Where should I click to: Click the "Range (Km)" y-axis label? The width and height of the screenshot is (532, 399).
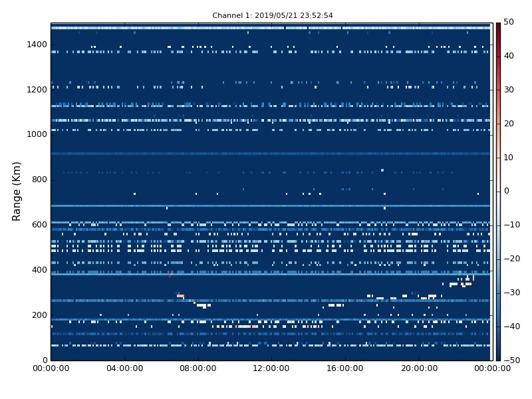(x=16, y=192)
